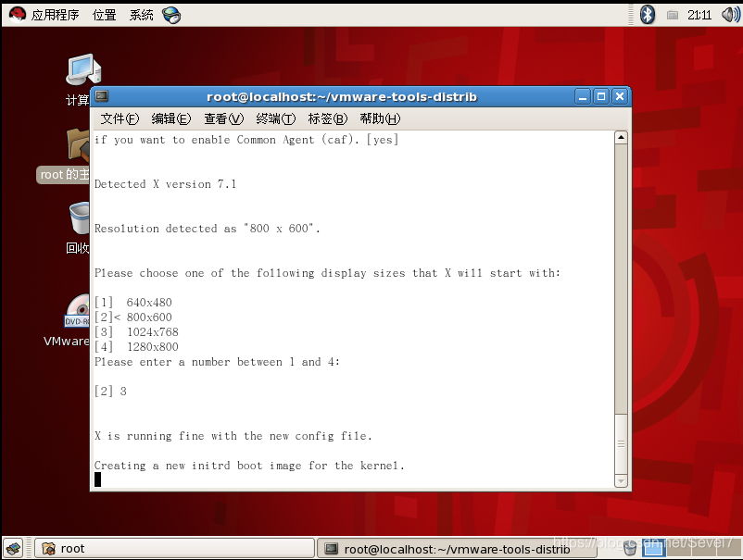Click 'X is running fine with the new config file.'
The height and width of the screenshot is (560, 743).
coord(233,436)
